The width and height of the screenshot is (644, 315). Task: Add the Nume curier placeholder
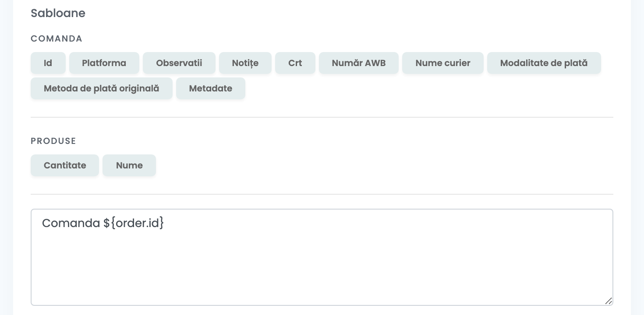(443, 63)
